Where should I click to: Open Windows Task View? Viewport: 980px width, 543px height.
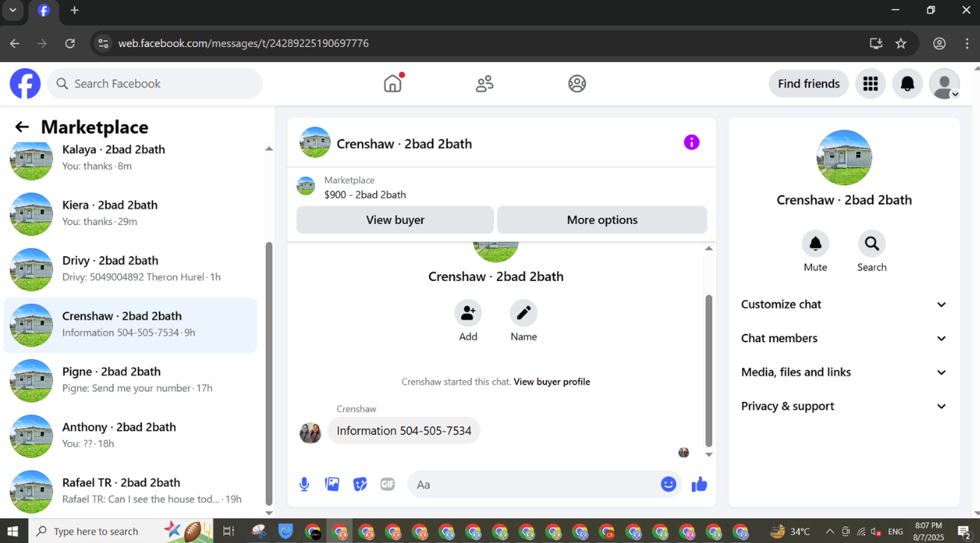(228, 531)
